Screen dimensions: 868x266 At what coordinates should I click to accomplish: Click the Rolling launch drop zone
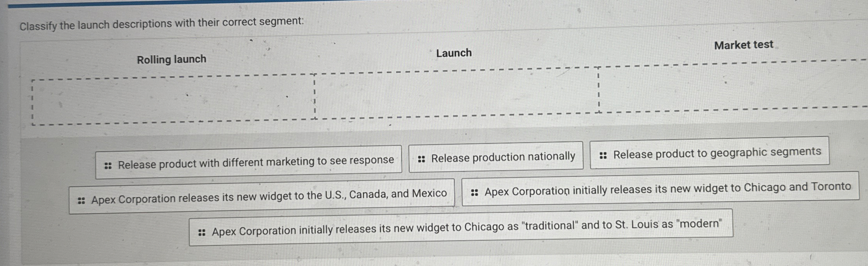coord(173,100)
